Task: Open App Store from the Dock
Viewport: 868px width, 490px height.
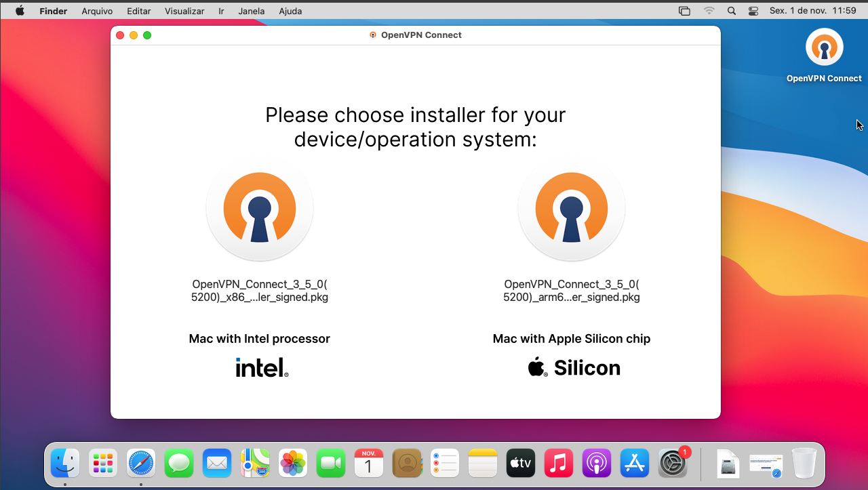Action: (635, 464)
